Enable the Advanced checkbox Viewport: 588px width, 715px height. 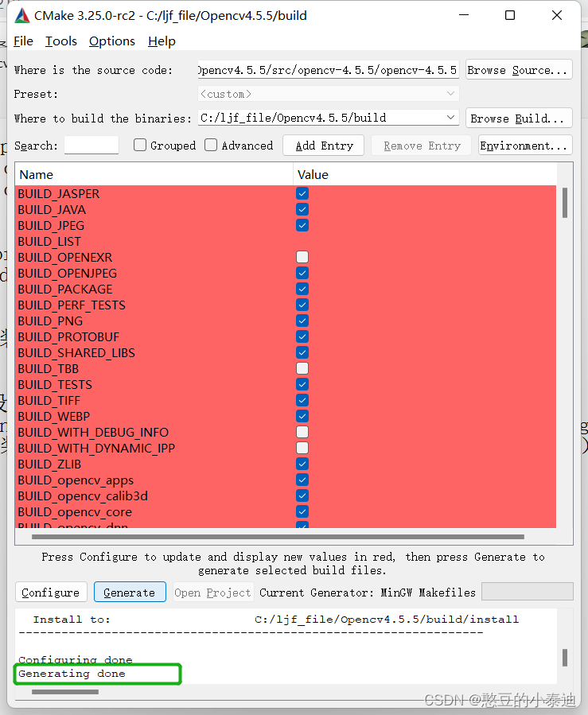211,145
